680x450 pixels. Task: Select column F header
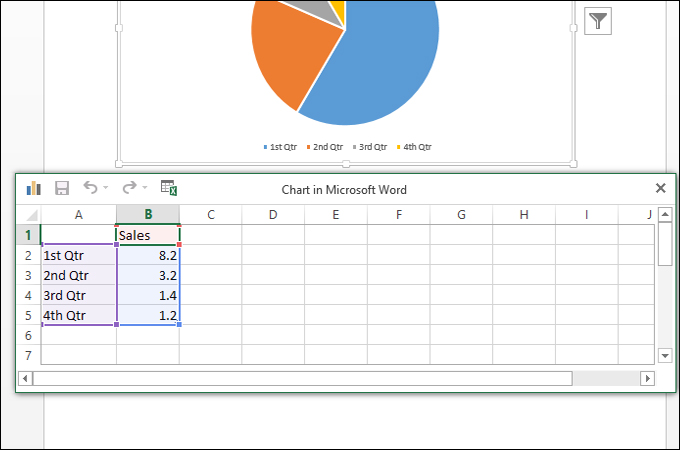pos(399,215)
